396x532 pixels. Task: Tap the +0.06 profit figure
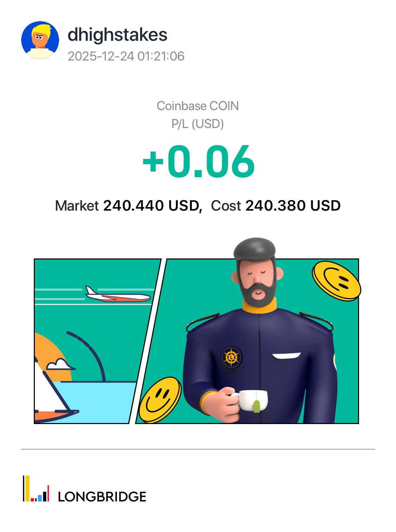point(198,162)
